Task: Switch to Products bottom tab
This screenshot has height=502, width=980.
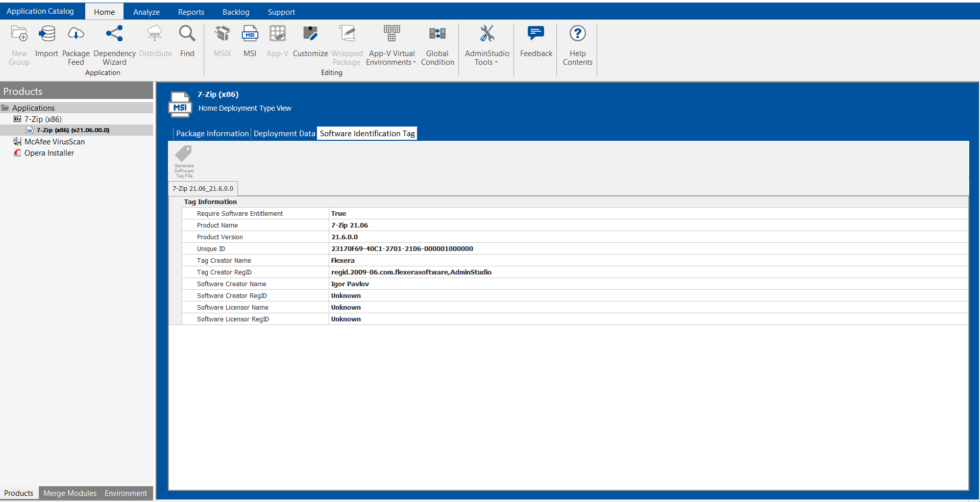Action: click(x=19, y=493)
